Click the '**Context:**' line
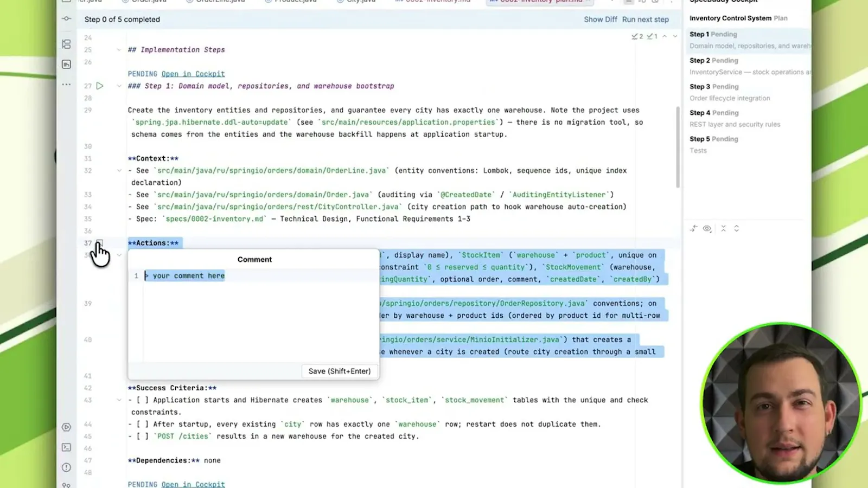The height and width of the screenshot is (488, 868). (153, 158)
